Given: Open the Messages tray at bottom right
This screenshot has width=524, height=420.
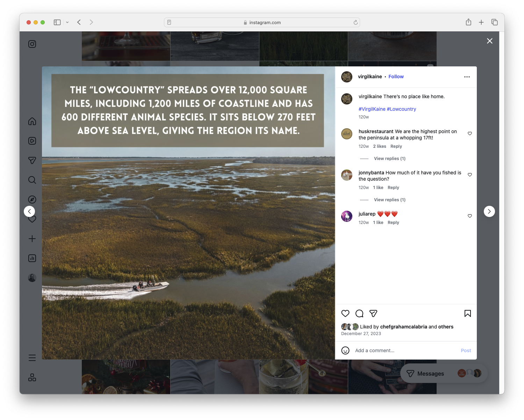Looking at the screenshot, I should pyautogui.click(x=430, y=373).
